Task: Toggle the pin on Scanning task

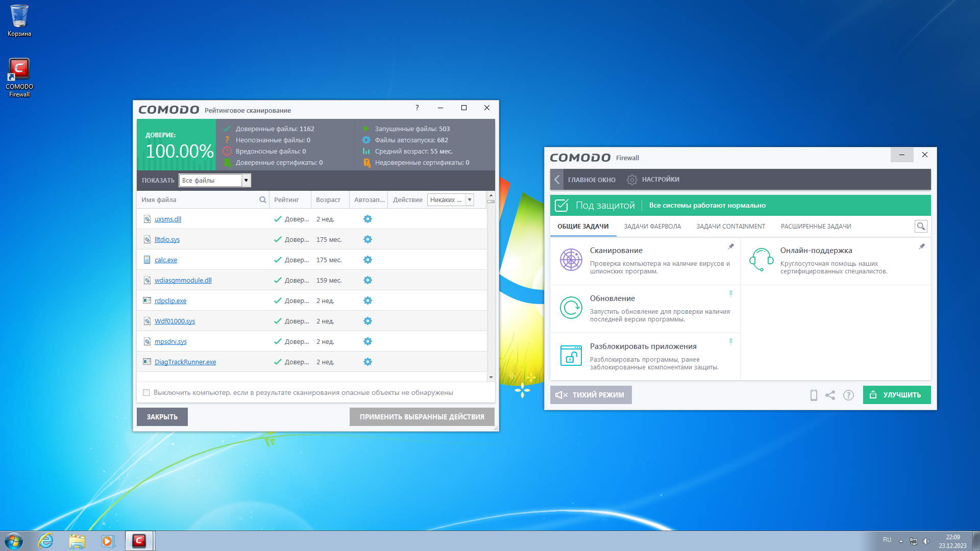Action: point(731,246)
